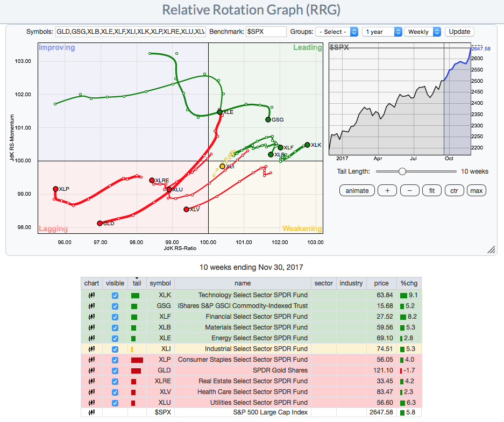Viewport: 504px width, 422px height.
Task: Toggle visible checkbox for XLRE
Action: click(x=115, y=381)
